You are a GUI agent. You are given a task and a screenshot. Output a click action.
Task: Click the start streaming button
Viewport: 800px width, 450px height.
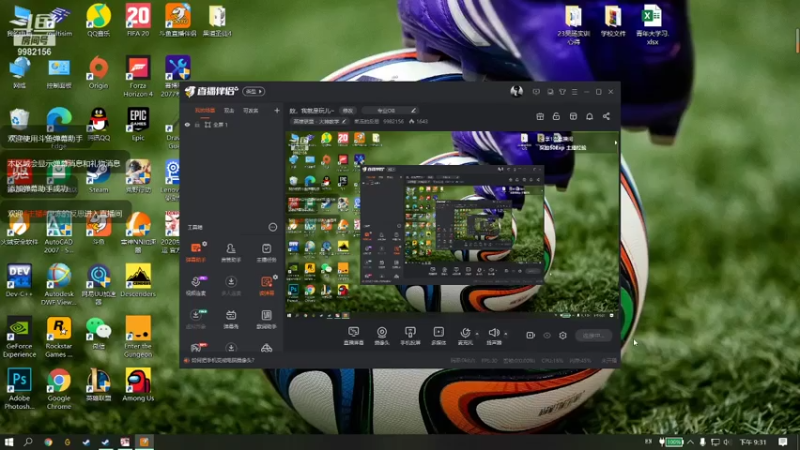pyautogui.click(x=593, y=335)
